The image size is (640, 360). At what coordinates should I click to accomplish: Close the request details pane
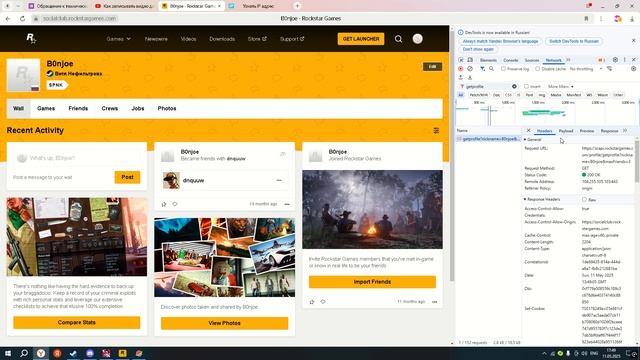click(529, 131)
